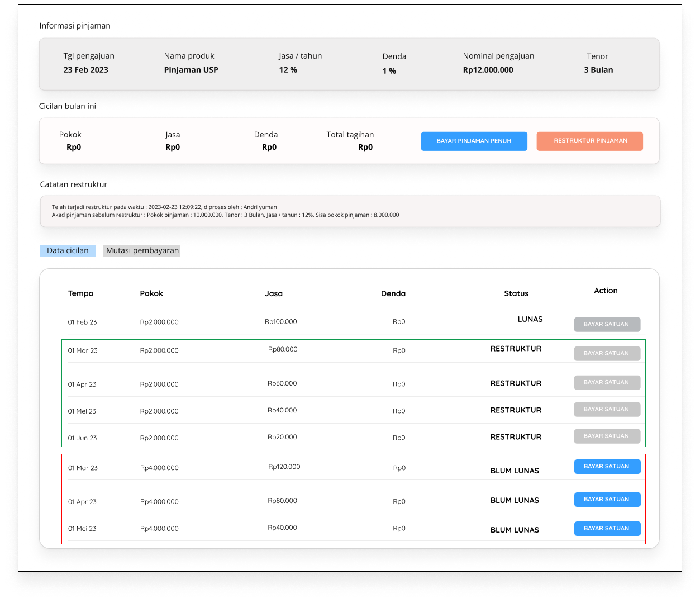Click BAYAR SATUAN for 01 Apr 23 BLUM LUNAS row

pyautogui.click(x=607, y=499)
